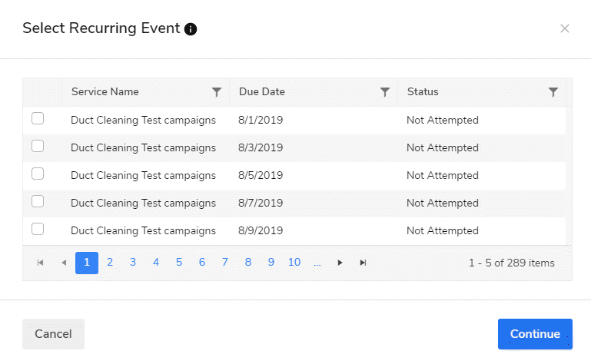Switch to page 2 of results

coord(110,263)
